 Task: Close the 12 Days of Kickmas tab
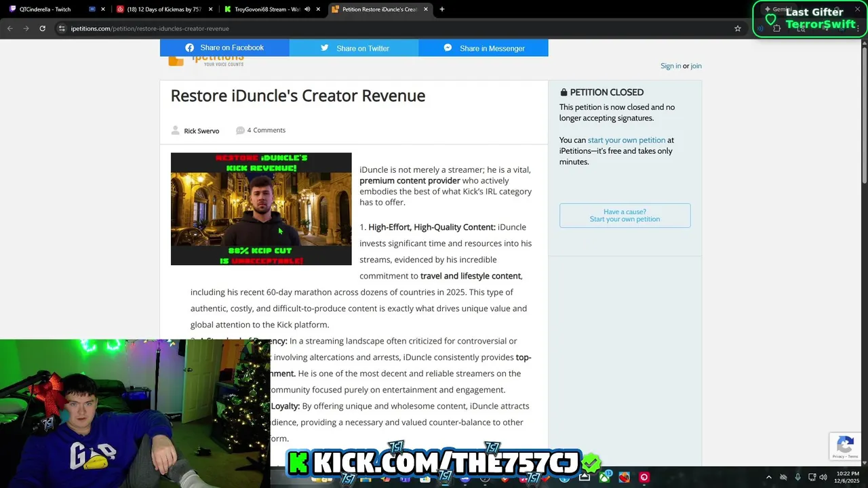click(210, 9)
